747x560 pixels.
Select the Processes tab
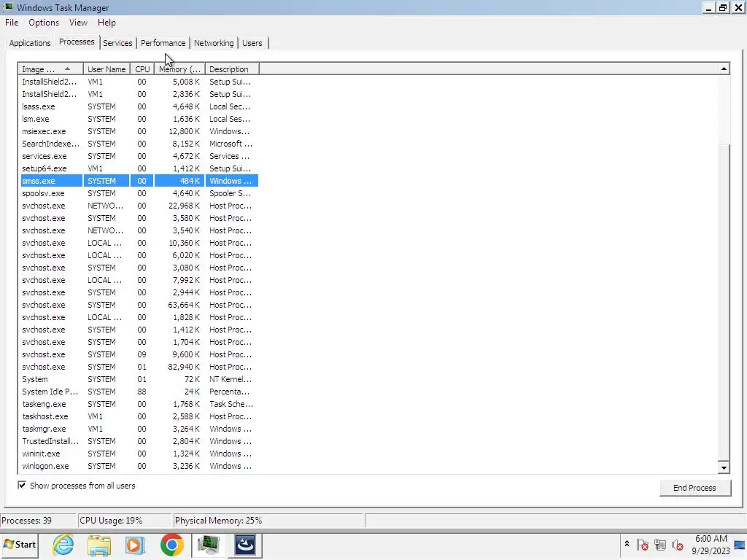pos(77,42)
